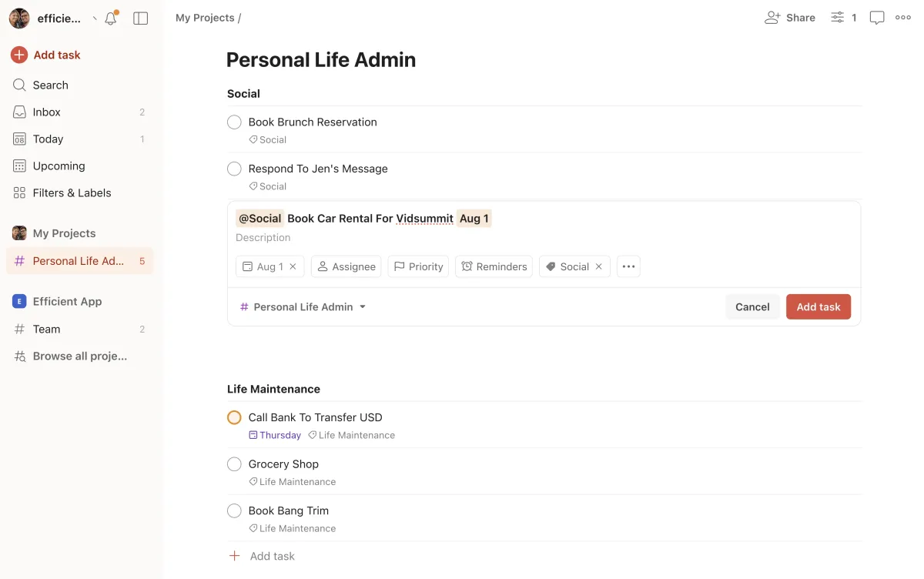Open Filters & Labels view
This screenshot has width=924, height=579.
[x=72, y=192]
